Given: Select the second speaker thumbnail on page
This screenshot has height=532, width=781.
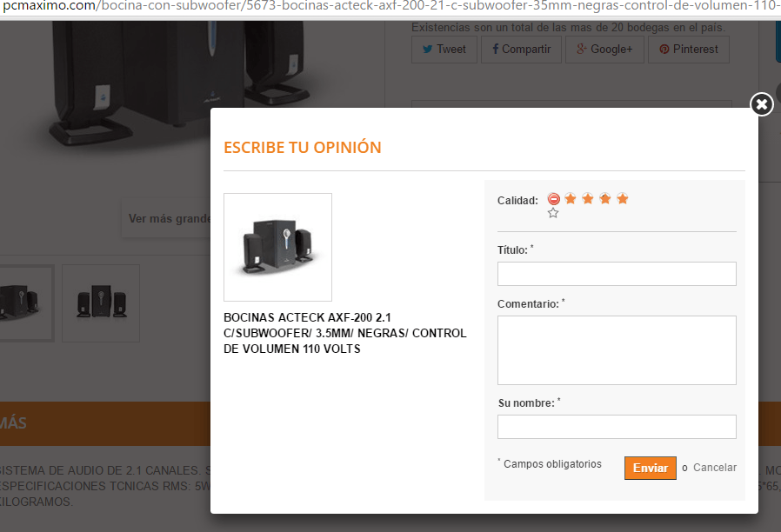Looking at the screenshot, I should pyautogui.click(x=101, y=303).
